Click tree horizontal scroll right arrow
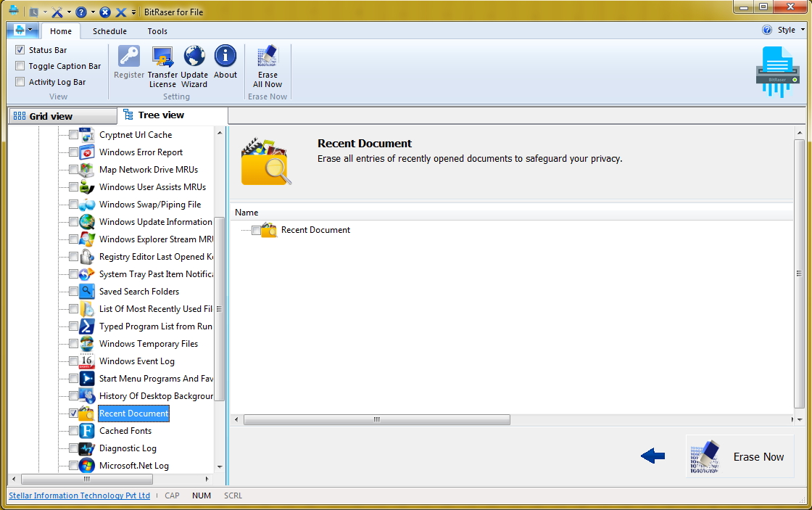Viewport: 812px width, 510px height. 207,479
